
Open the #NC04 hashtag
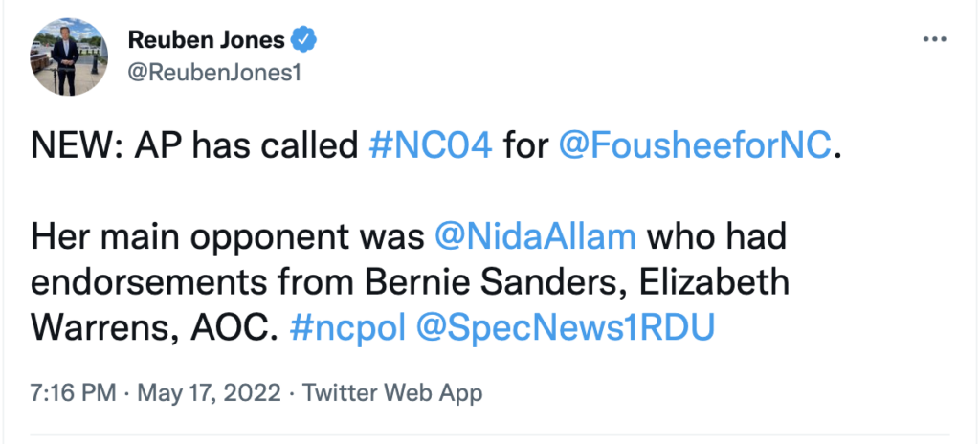coord(430,147)
